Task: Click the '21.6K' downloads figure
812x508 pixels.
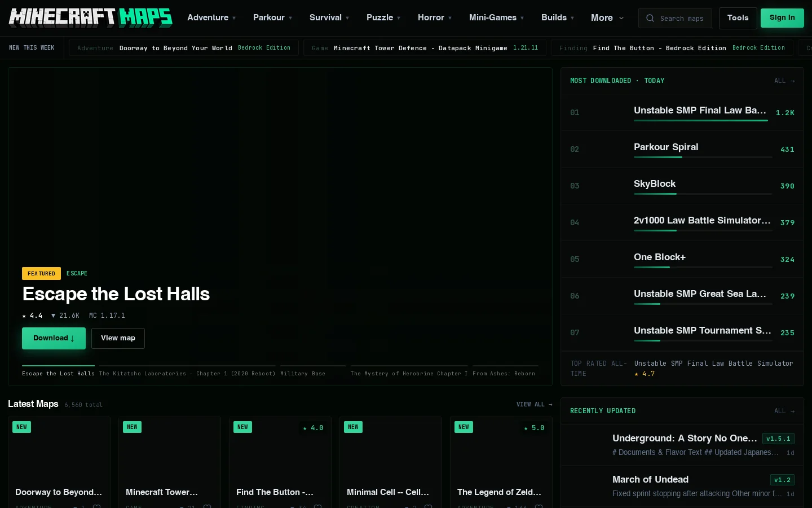Action: (x=65, y=316)
